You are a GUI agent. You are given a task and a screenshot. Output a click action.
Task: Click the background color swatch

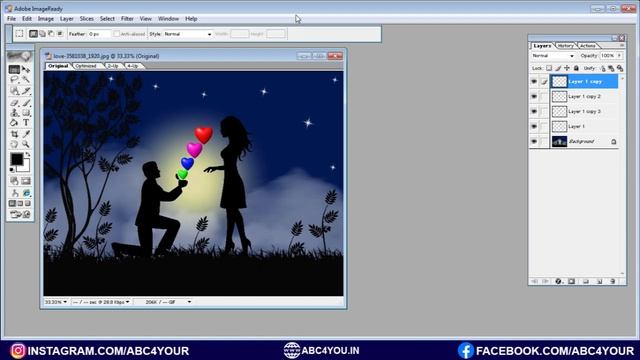25,166
